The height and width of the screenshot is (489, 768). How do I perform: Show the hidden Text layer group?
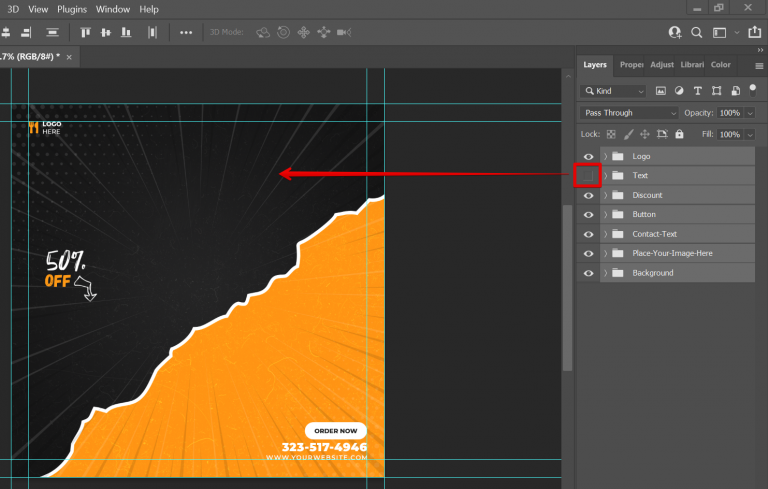point(588,176)
